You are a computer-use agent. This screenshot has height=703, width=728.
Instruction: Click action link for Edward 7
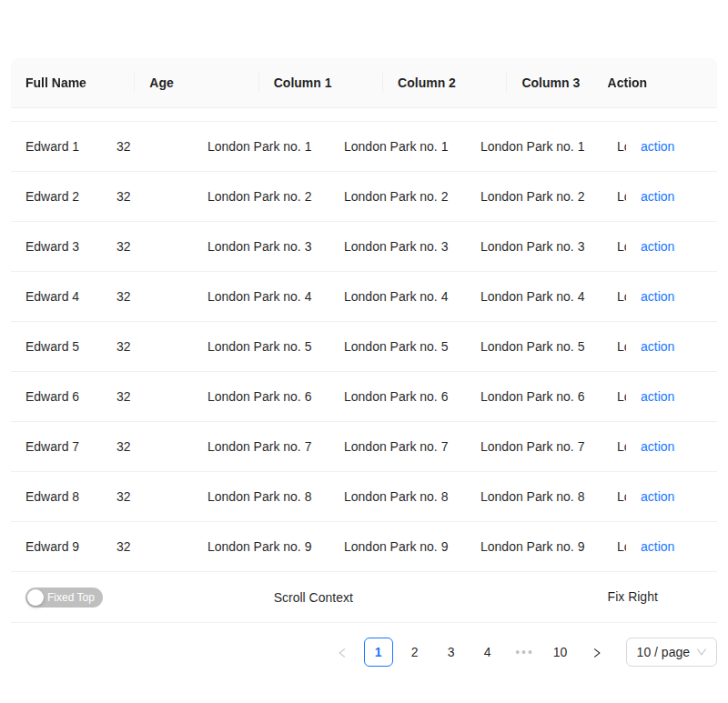(657, 447)
